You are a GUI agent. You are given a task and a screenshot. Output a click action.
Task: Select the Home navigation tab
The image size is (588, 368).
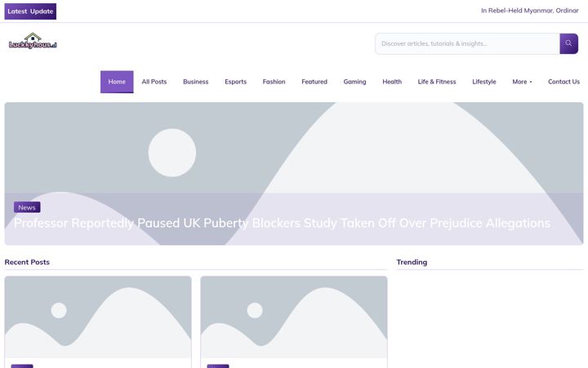coord(117,82)
